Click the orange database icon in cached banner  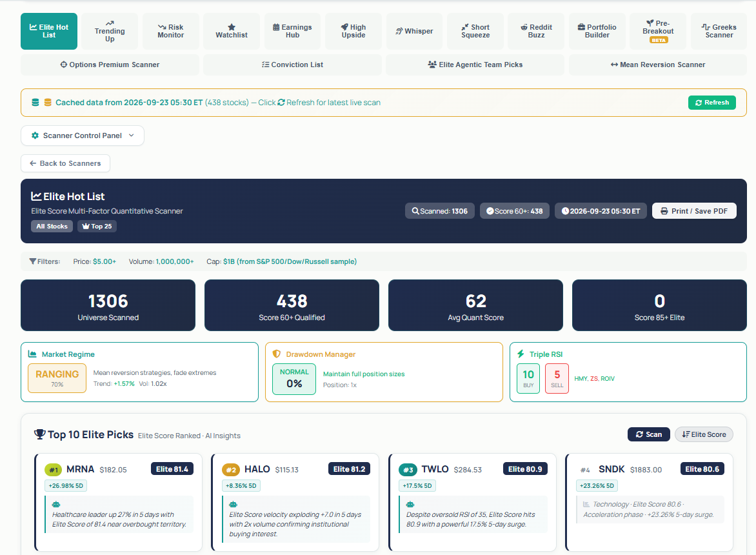pyautogui.click(x=48, y=102)
